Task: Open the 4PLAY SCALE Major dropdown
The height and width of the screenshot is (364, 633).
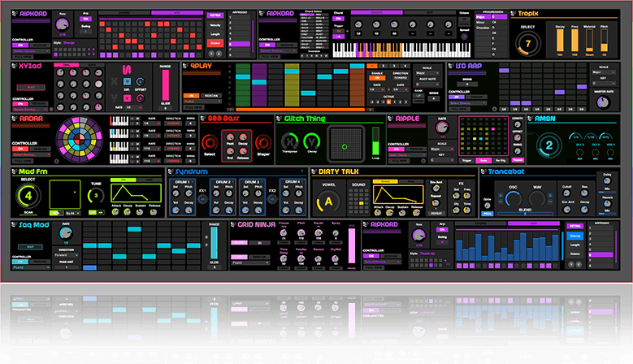Action: pyautogui.click(x=427, y=73)
